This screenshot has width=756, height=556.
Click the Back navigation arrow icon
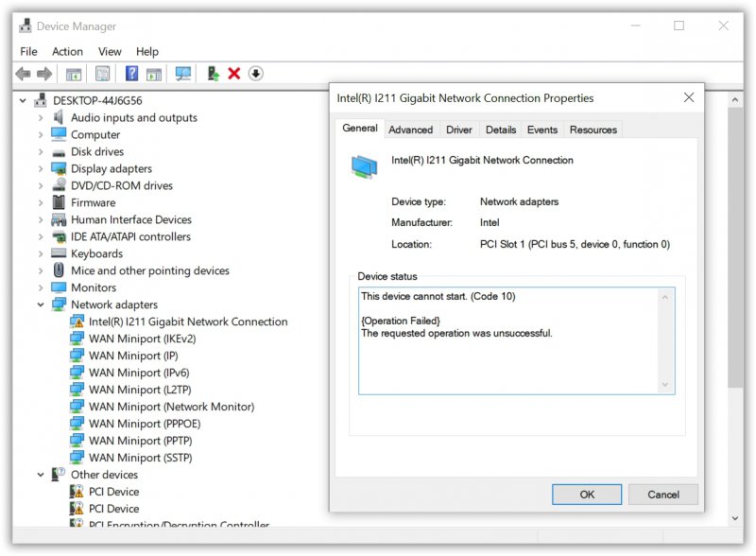[x=25, y=73]
